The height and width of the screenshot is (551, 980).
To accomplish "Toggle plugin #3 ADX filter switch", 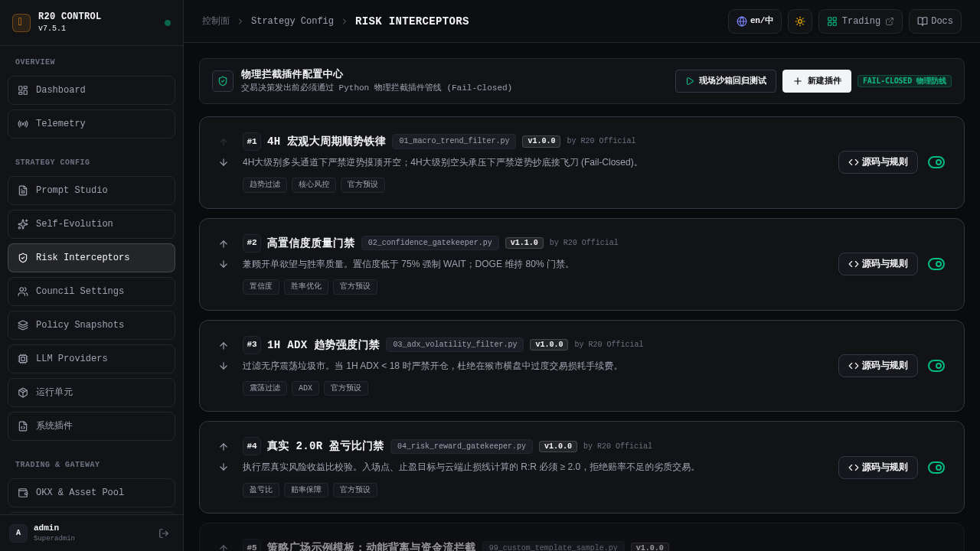I will 936,366.
